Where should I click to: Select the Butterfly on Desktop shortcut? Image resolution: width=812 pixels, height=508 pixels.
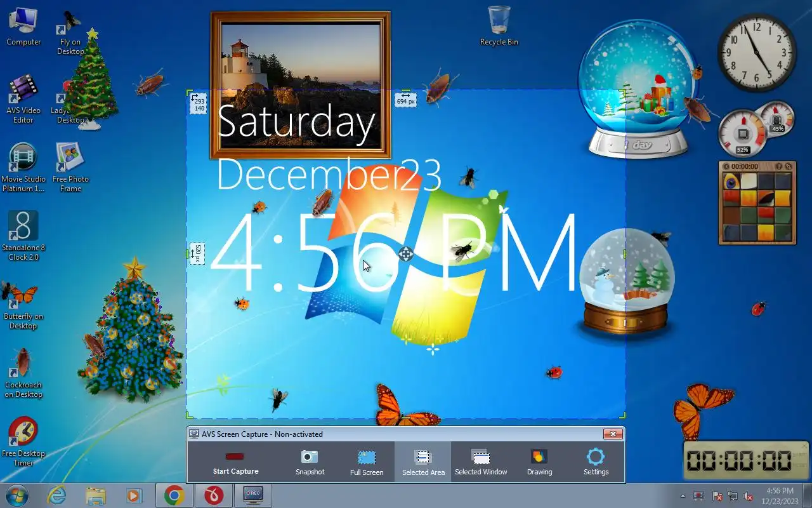point(23,305)
